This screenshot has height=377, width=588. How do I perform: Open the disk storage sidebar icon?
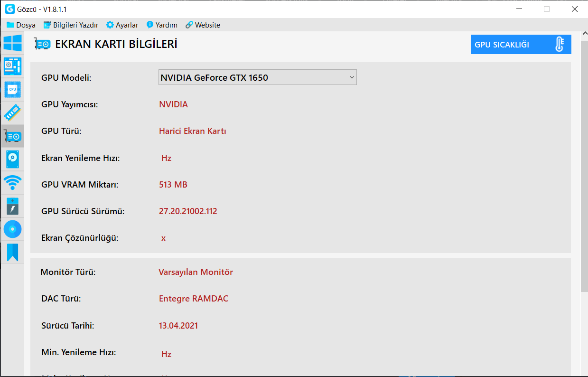point(12,159)
